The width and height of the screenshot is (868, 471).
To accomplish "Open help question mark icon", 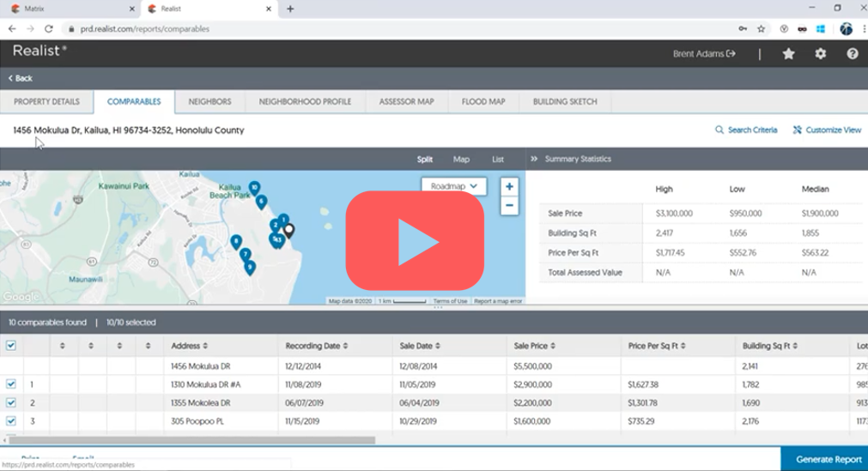I will tap(853, 54).
